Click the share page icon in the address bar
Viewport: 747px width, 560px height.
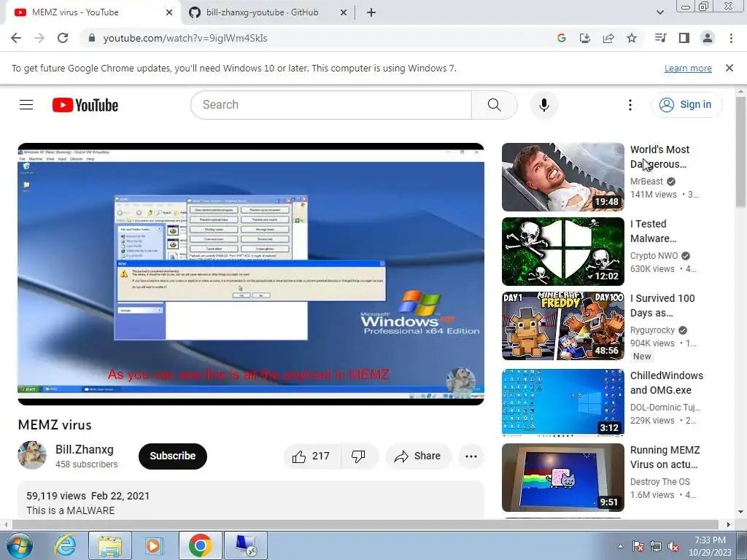point(608,38)
